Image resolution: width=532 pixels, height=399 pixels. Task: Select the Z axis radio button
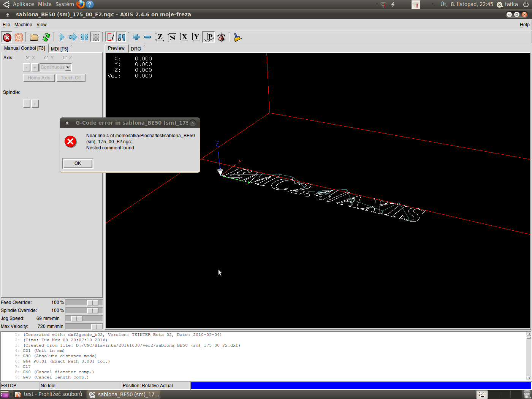(x=65, y=58)
